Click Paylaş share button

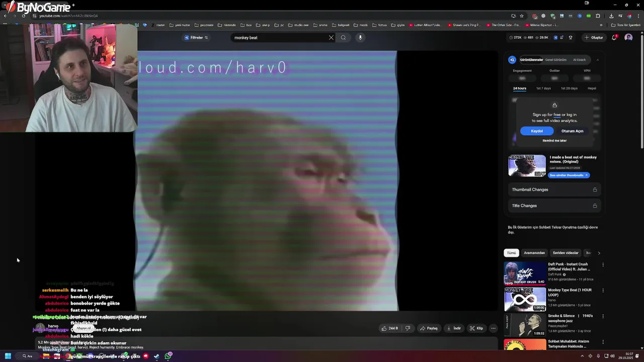[429, 328]
